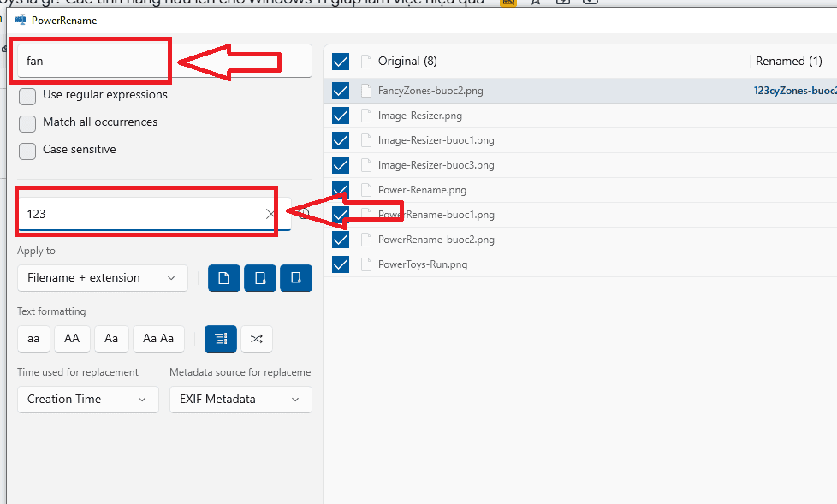Select the Image-Resizer-buoc1.png file name

coord(436,140)
